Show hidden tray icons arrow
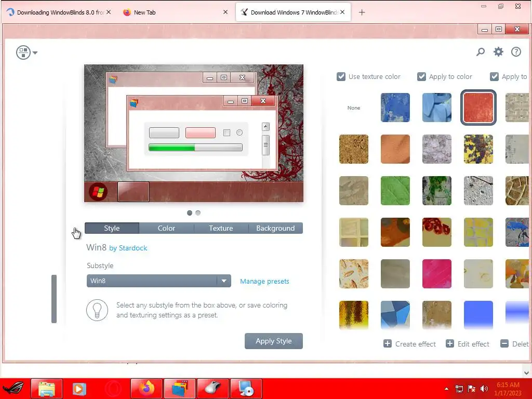532x399 pixels. [446, 389]
